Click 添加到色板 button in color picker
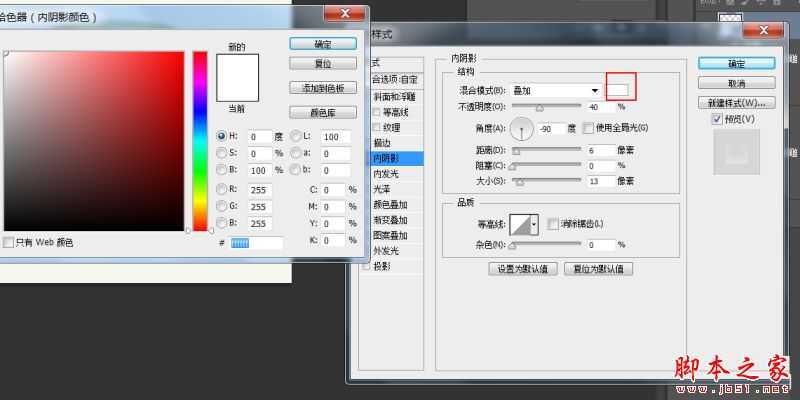800x400 pixels. (x=323, y=87)
